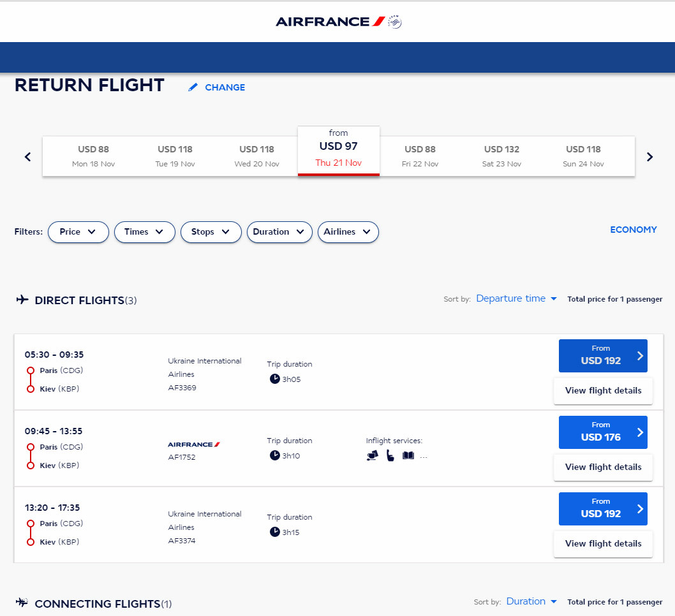Click flight number AF3369 text
Viewport: 675px width, 616px height.
pyautogui.click(x=182, y=388)
